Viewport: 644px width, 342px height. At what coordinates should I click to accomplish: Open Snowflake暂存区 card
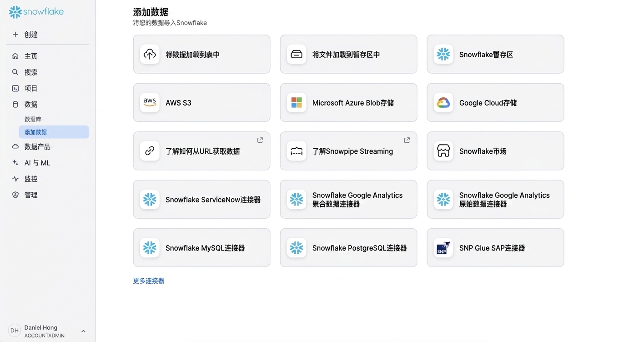point(495,54)
